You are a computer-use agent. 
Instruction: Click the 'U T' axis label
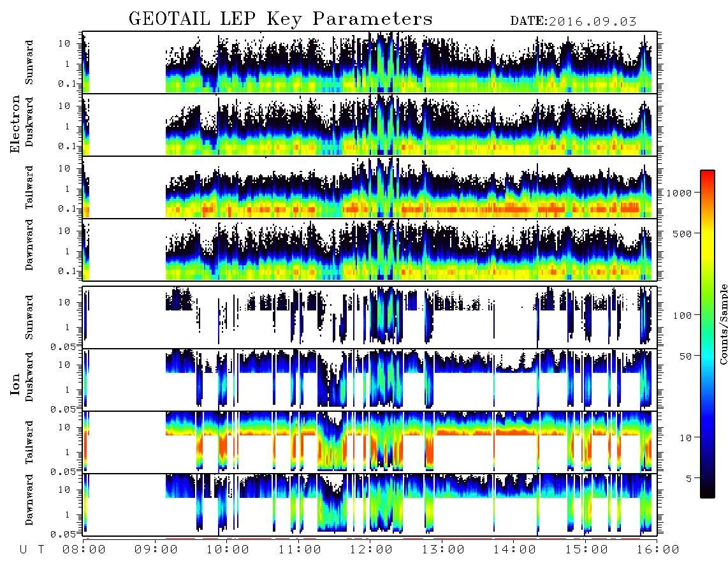click(32, 550)
